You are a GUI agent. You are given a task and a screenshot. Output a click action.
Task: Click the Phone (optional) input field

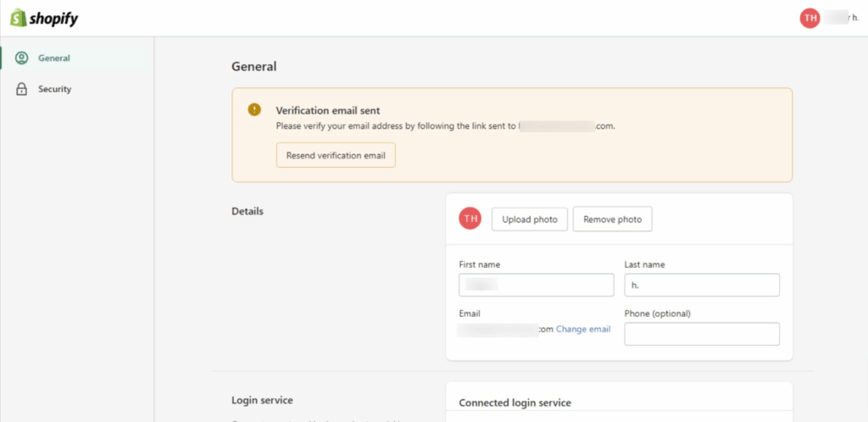click(x=701, y=334)
